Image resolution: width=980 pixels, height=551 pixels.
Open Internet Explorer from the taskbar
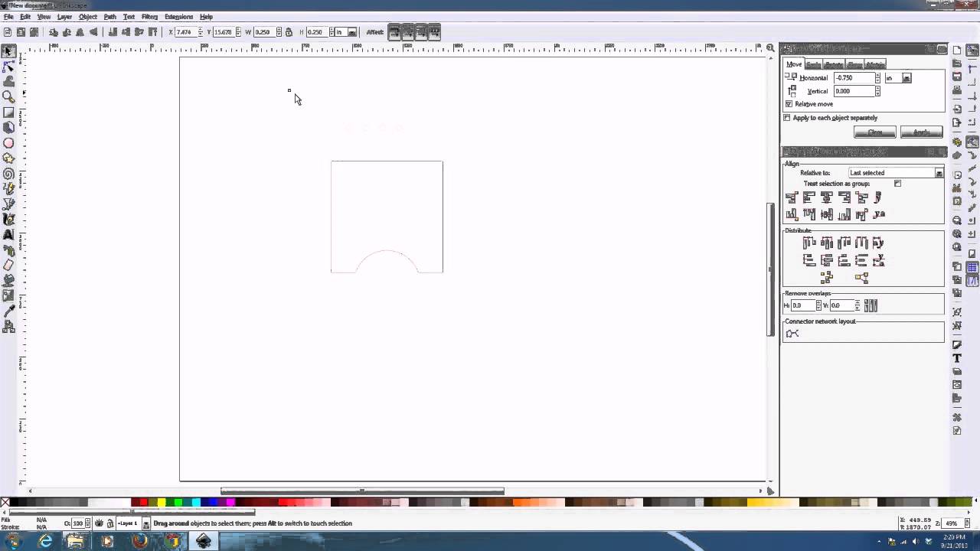click(x=45, y=541)
